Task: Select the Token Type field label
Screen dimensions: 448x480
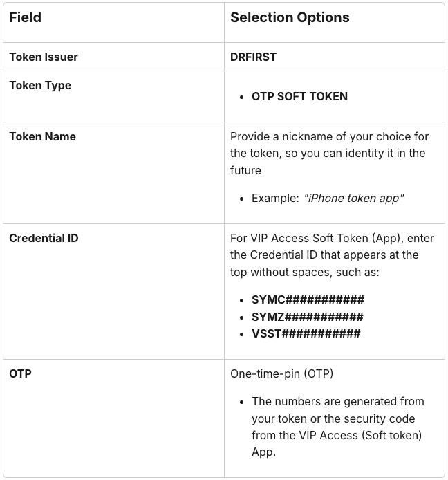Action: [40, 85]
